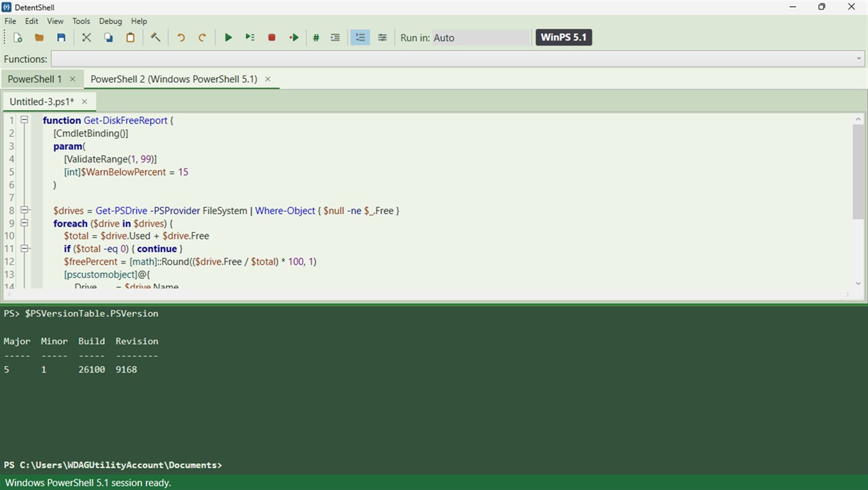This screenshot has height=490, width=868.
Task: Open a file using the folder icon
Action: [39, 37]
